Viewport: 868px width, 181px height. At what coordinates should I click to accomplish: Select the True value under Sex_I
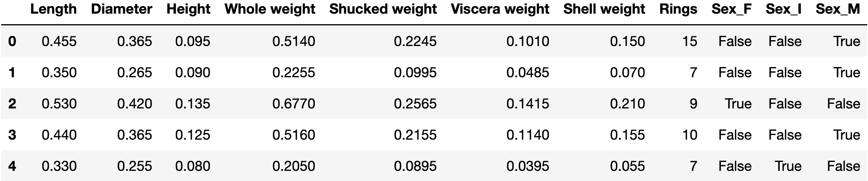point(788,166)
